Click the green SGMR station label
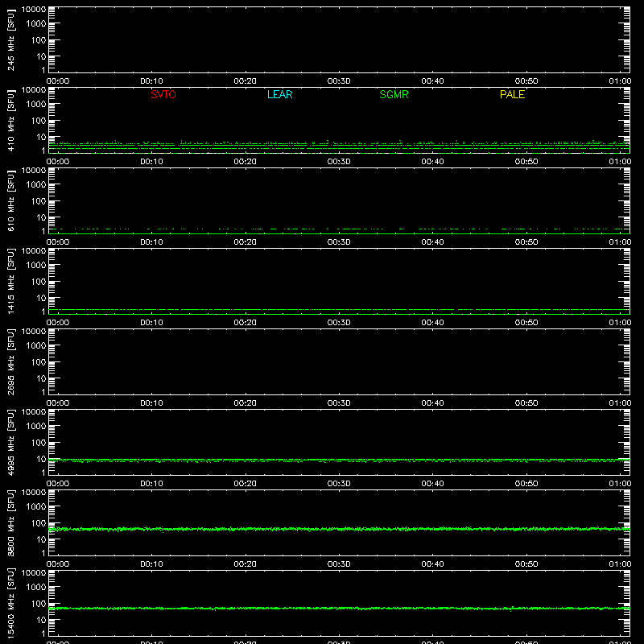 pyautogui.click(x=394, y=94)
